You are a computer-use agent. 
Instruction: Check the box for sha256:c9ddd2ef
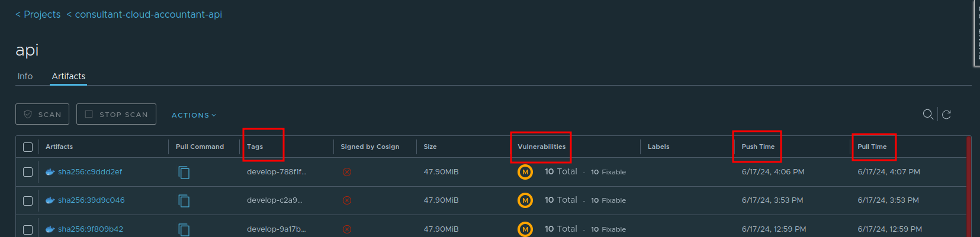coord(28,172)
